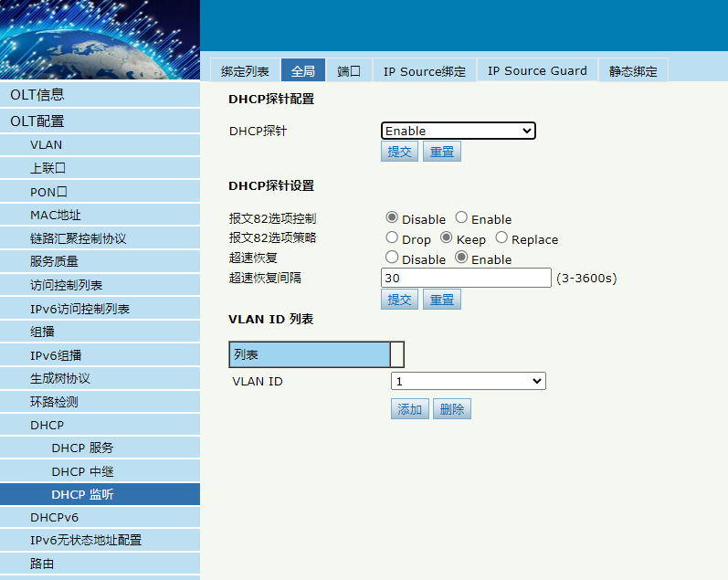The image size is (728, 580).
Task: Open 服务质量 menu item
Action: pyautogui.click(x=100, y=261)
